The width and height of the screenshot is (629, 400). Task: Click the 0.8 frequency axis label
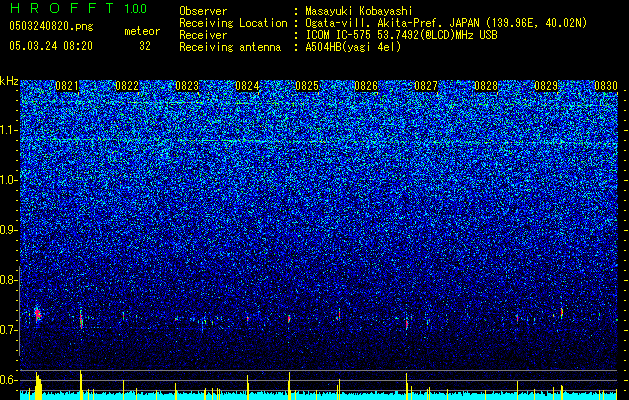point(7,280)
